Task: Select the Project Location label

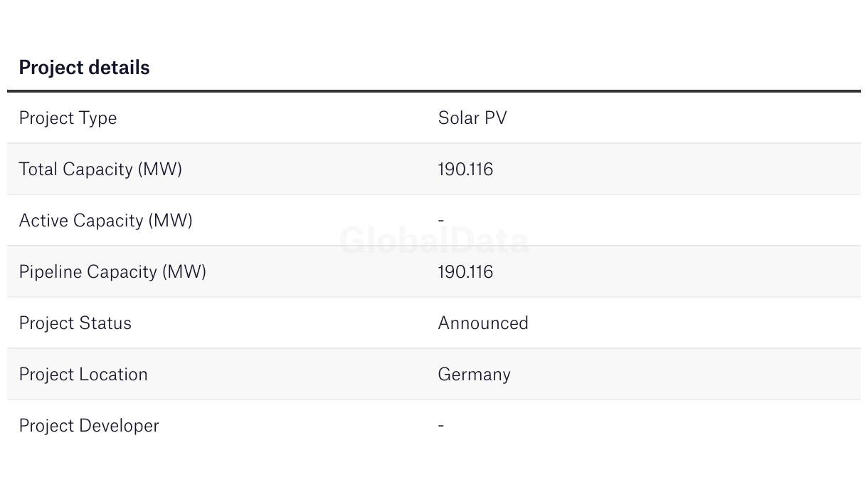Action: click(x=83, y=375)
